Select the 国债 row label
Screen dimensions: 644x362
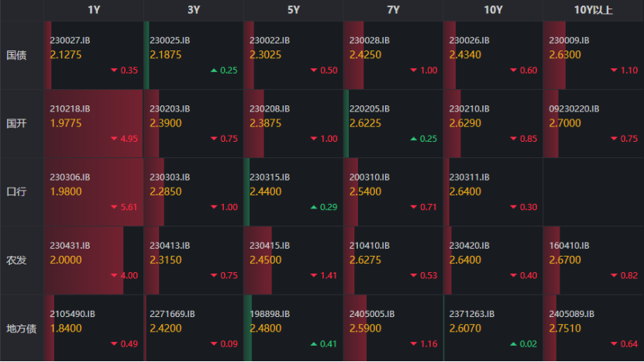(x=16, y=56)
